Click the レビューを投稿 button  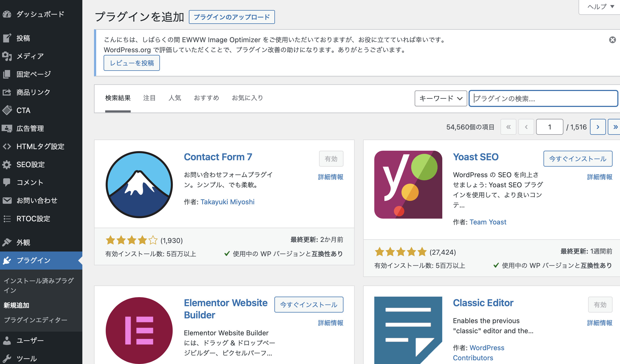pyautogui.click(x=132, y=63)
